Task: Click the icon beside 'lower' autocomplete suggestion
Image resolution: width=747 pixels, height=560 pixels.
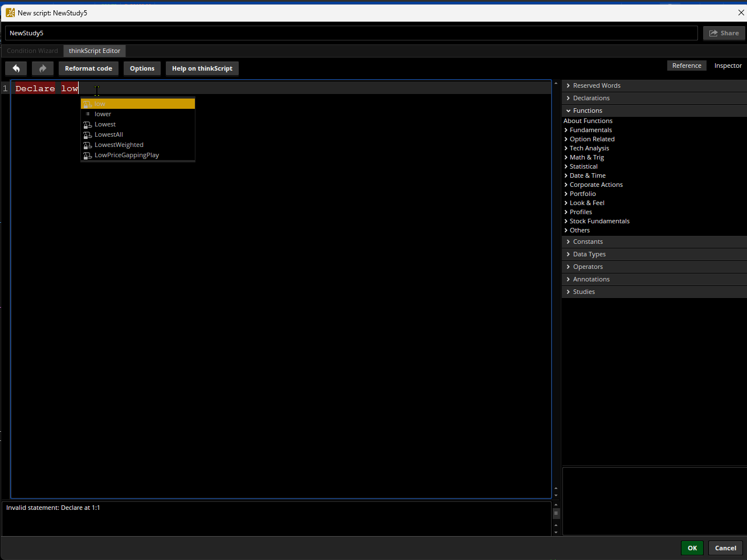Action: [x=87, y=114]
